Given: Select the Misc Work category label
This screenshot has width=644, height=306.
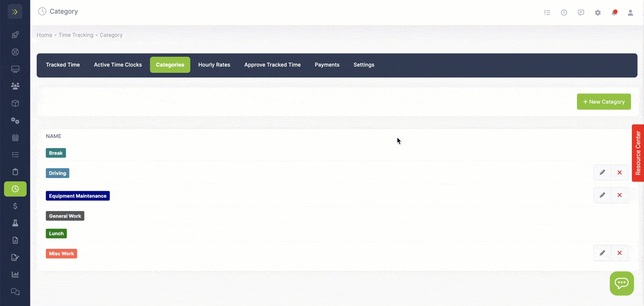Looking at the screenshot, I should (x=61, y=253).
